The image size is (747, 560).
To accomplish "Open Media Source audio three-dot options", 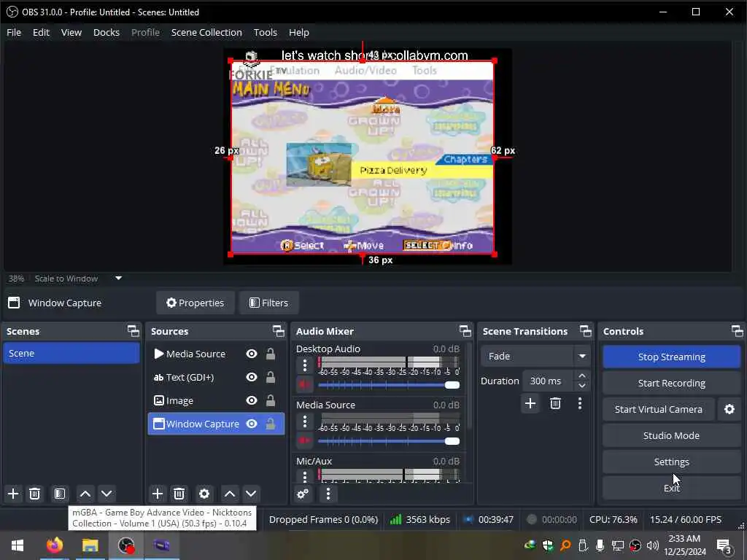I will tap(305, 421).
